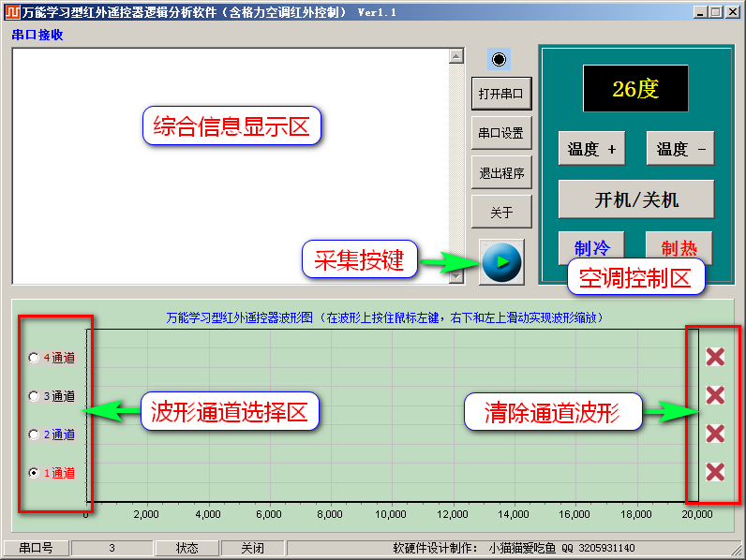746x560 pixels.
Task: Clear channel 3 waveform with red X
Action: [715, 395]
